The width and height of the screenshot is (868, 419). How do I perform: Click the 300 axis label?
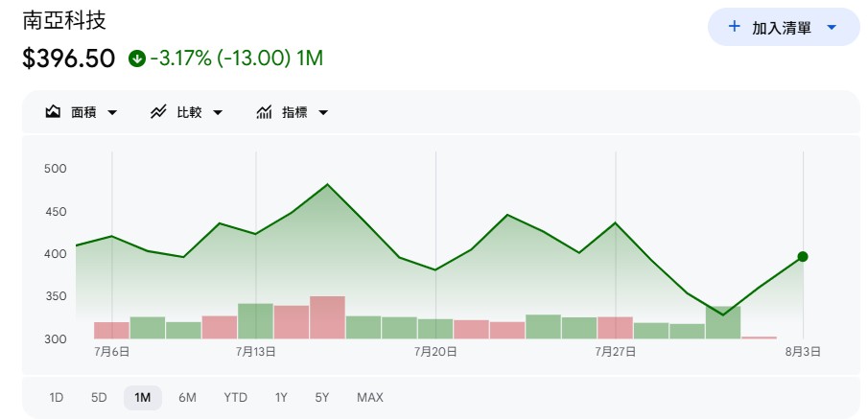pos(55,338)
